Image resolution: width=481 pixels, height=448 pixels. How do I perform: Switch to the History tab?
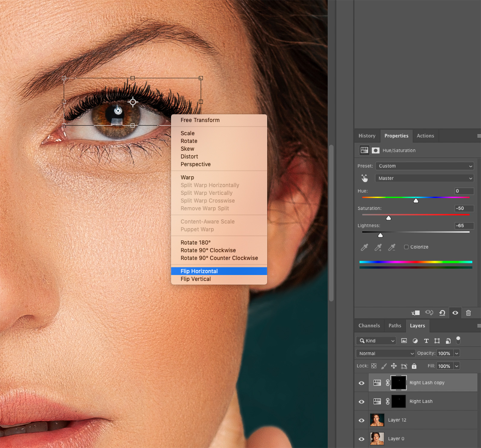pos(367,136)
